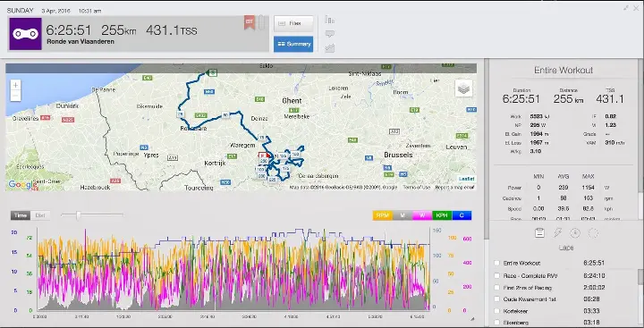
Task: Toggle the KPH speed chart series
Action: coord(442,215)
